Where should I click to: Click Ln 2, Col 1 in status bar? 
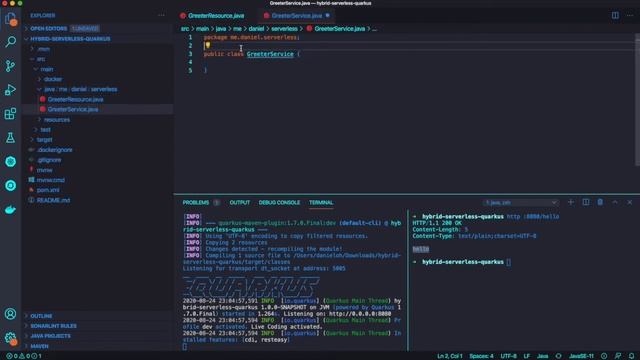450,356
